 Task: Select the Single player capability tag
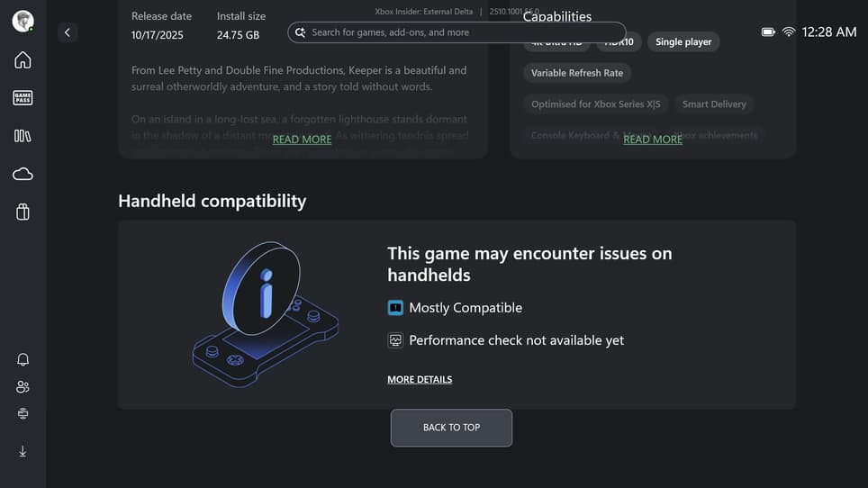[683, 42]
